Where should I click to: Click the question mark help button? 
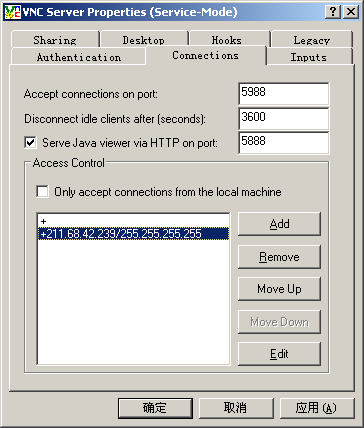pos(332,12)
